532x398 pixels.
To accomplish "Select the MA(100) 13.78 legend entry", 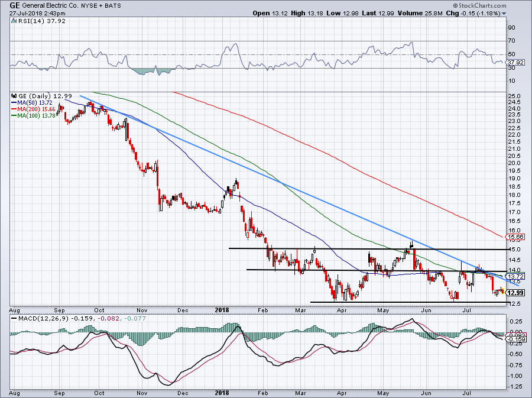I will pos(33,116).
